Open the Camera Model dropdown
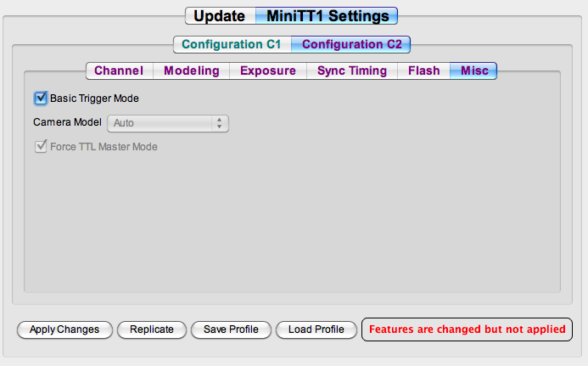 point(168,123)
